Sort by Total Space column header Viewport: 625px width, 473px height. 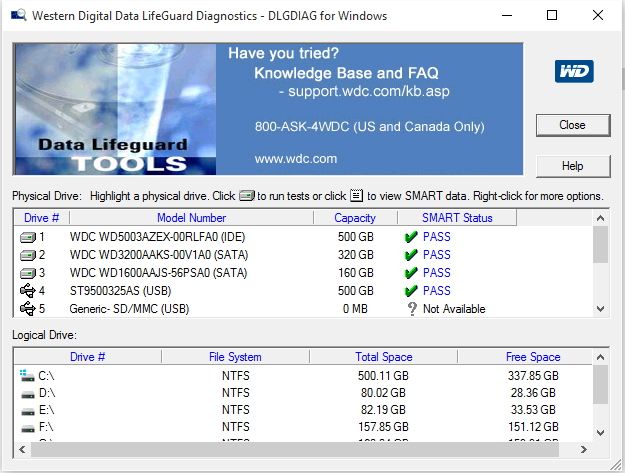coord(383,357)
